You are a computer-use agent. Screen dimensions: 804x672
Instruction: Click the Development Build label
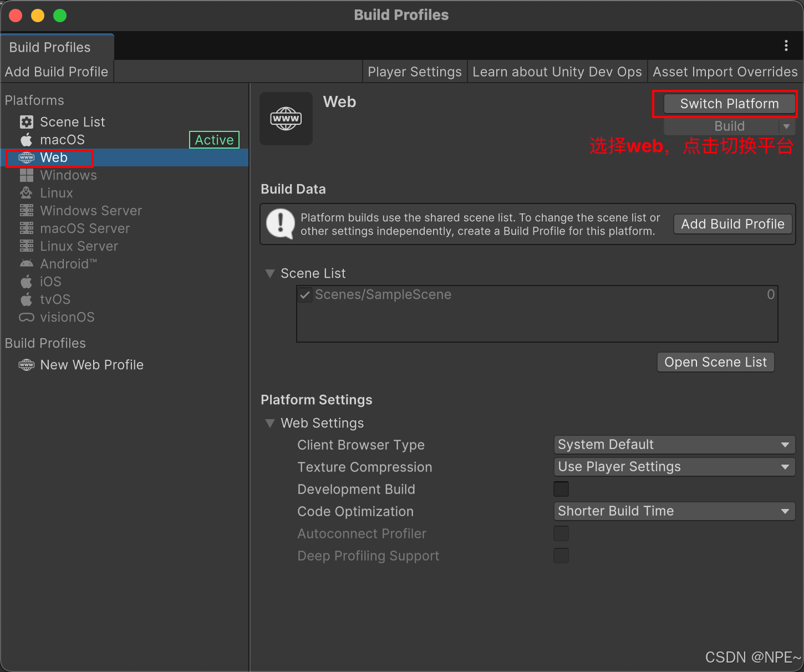356,490
